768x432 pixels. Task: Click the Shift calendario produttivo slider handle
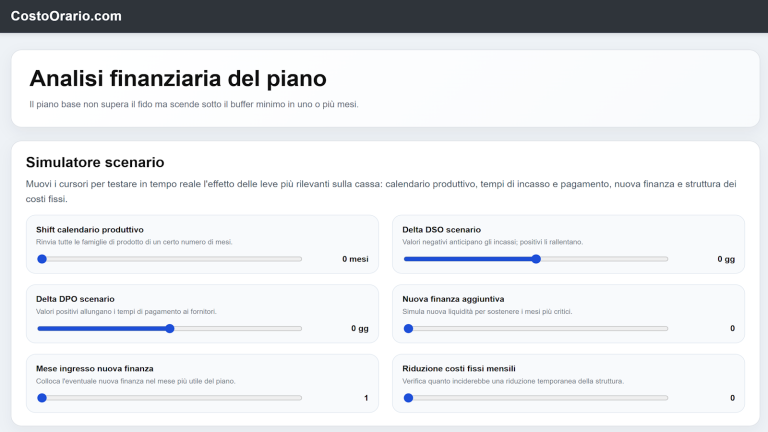42,259
